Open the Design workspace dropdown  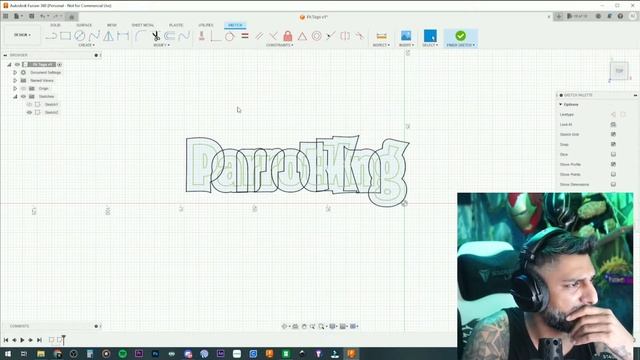(x=22, y=35)
